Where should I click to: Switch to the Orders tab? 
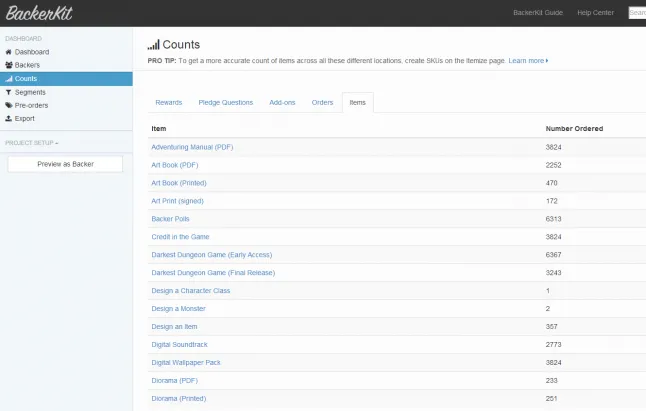click(x=322, y=103)
